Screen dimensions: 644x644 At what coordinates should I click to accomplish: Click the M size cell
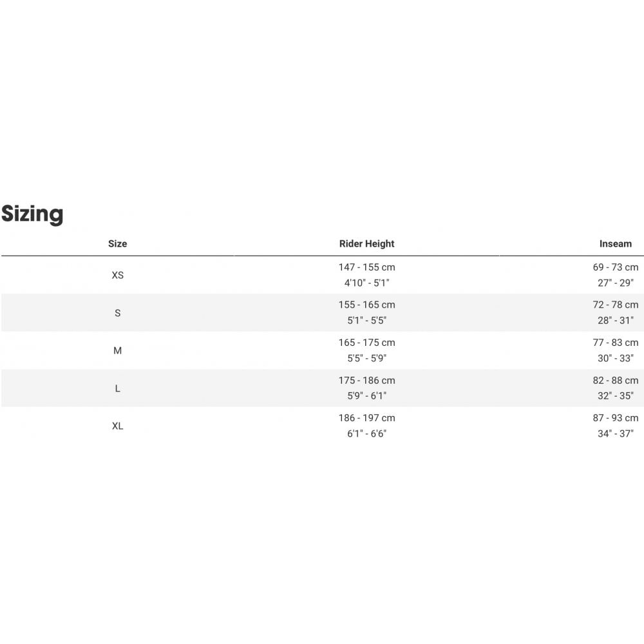pos(117,351)
